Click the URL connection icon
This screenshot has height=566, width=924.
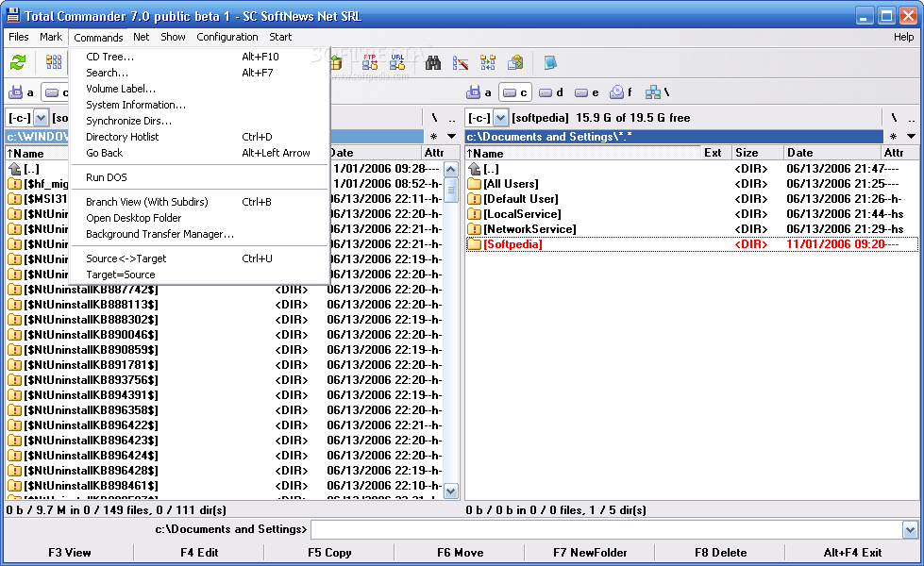tap(398, 62)
